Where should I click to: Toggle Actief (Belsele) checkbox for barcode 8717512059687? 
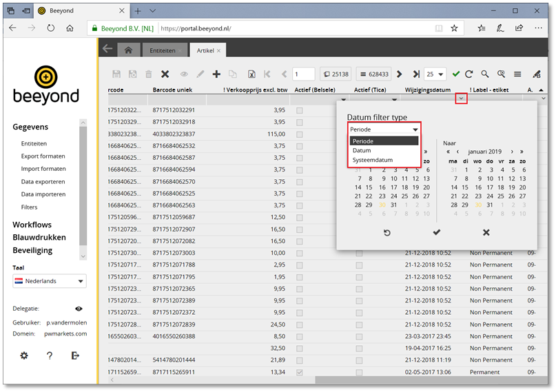point(300,218)
